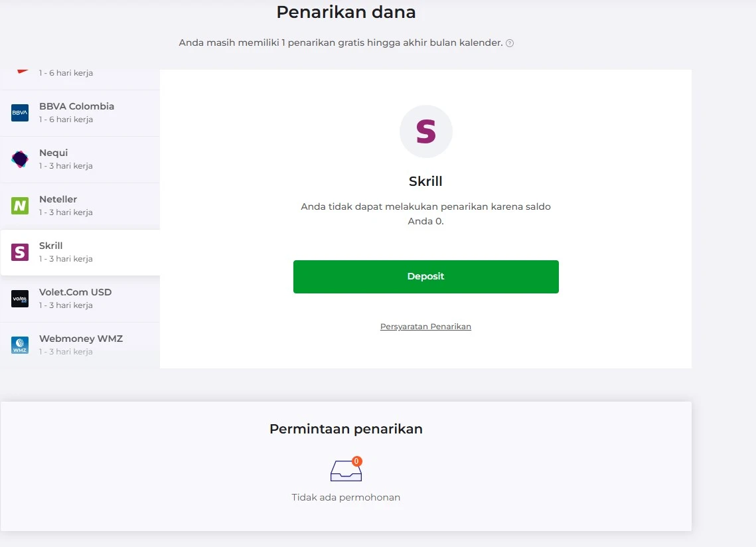The height and width of the screenshot is (547, 756).
Task: Click the orange 0 notification badge
Action: point(356,461)
